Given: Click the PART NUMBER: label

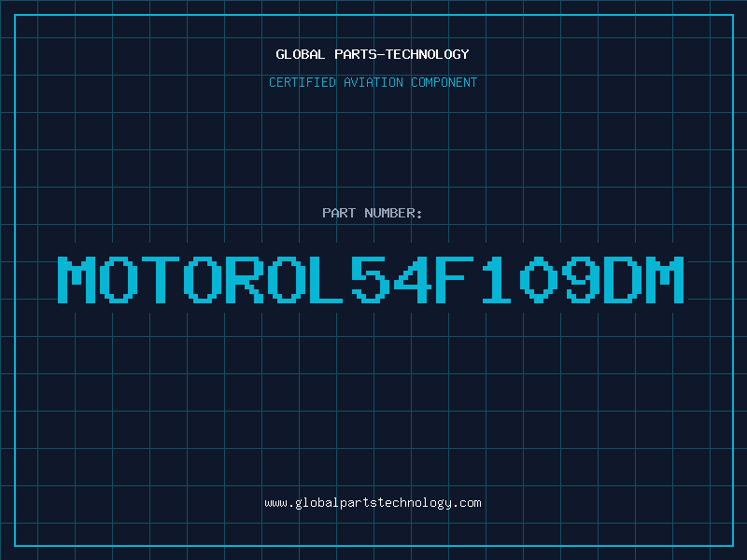Looking at the screenshot, I should [373, 213].
